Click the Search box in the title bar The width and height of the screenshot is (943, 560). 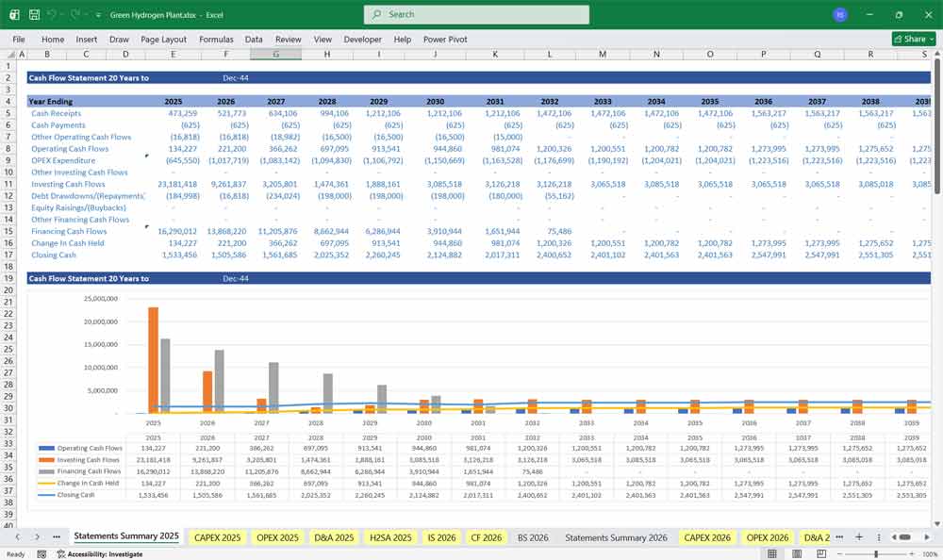[476, 14]
